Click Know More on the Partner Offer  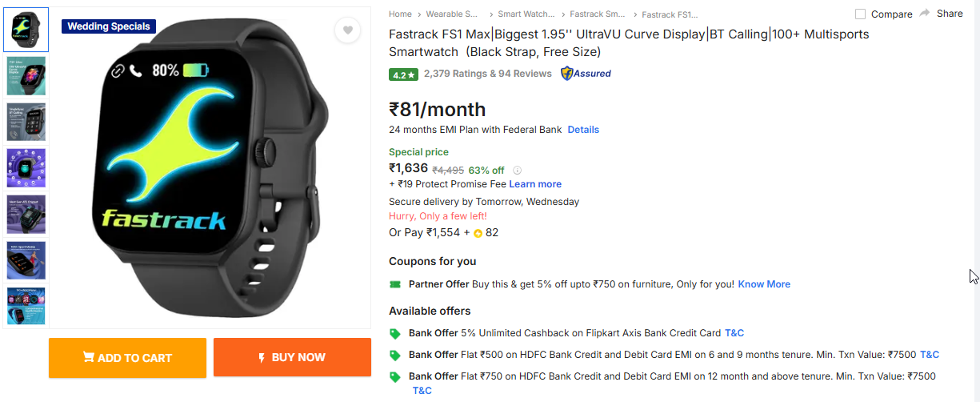click(x=764, y=284)
